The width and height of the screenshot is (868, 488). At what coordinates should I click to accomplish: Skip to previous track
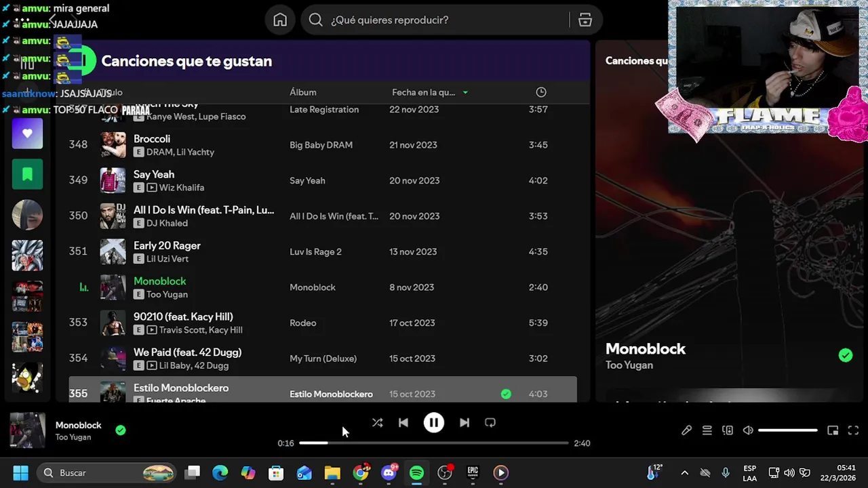point(403,423)
